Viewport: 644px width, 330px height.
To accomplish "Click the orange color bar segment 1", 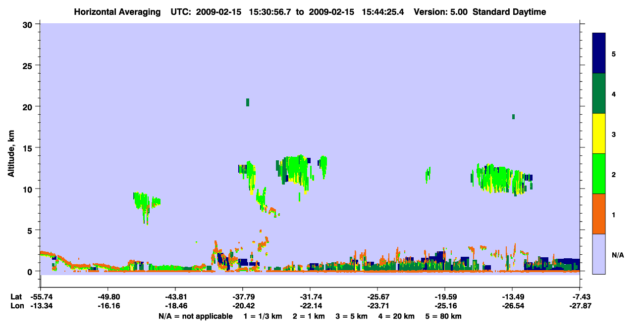I will [599, 214].
